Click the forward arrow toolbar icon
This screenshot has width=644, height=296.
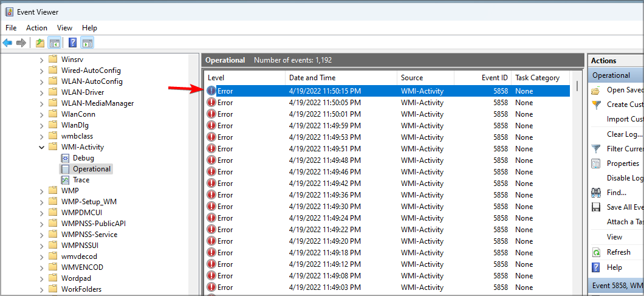point(21,43)
